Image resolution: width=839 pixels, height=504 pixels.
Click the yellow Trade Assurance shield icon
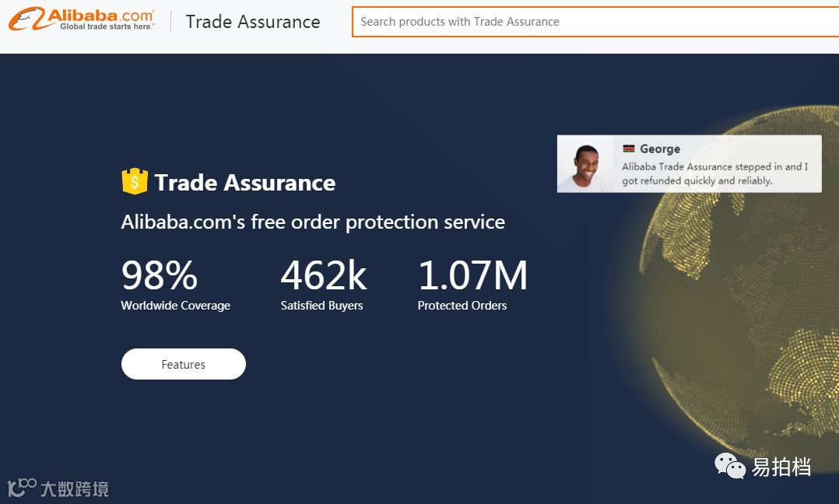coord(135,181)
